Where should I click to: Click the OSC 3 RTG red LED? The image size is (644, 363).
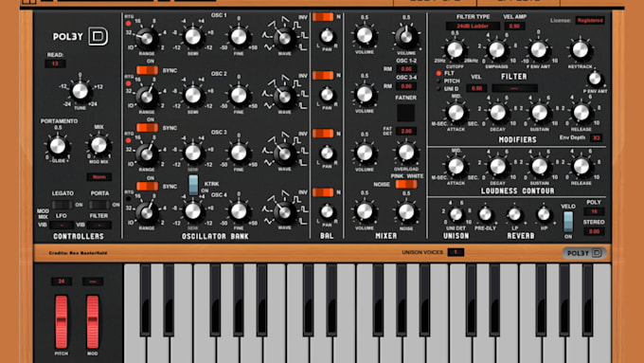coord(129,140)
